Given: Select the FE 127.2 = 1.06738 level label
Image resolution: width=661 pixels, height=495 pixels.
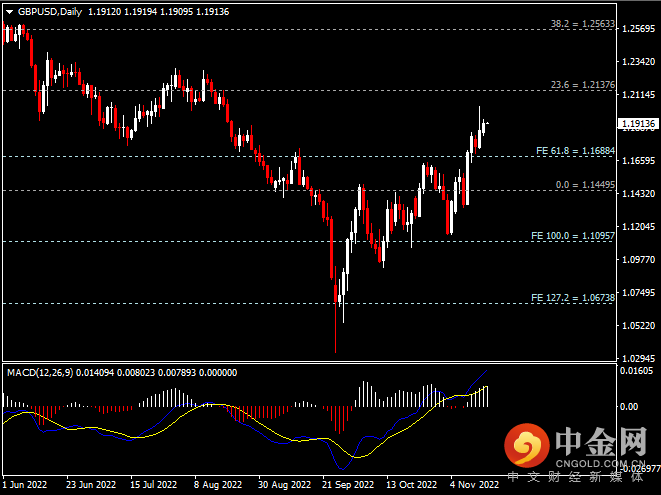Looking at the screenshot, I should (573, 298).
